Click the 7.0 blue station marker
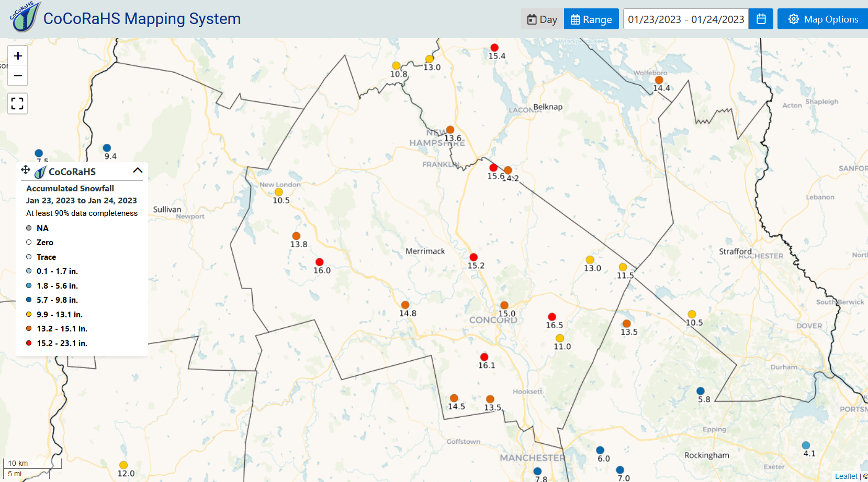 tap(620, 470)
